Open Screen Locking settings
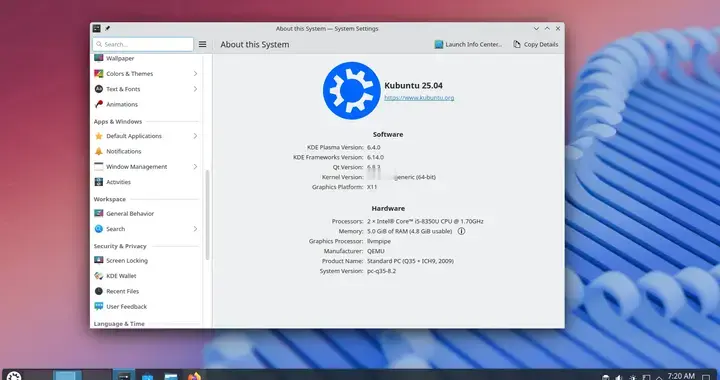 pyautogui.click(x=146, y=260)
